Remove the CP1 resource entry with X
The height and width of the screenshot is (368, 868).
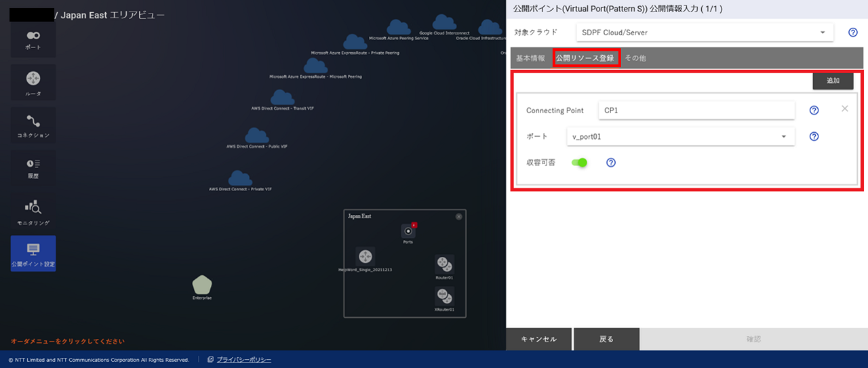coord(844,108)
